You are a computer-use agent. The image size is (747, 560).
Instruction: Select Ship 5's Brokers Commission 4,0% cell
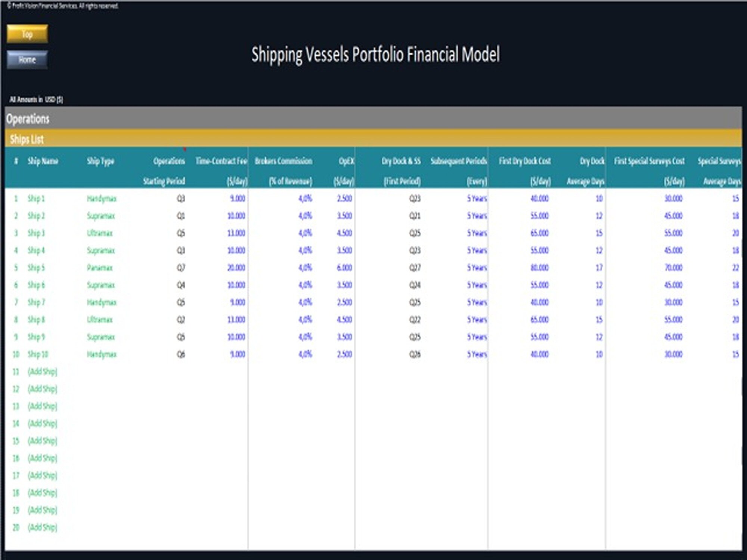[x=306, y=267]
